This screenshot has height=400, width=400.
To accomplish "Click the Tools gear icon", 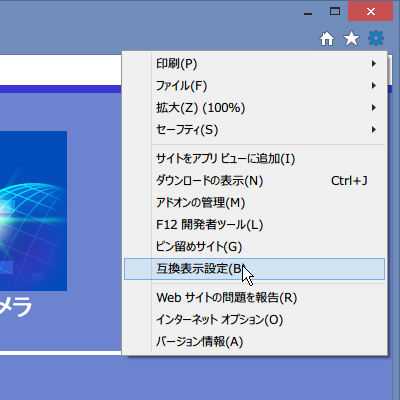I will tap(376, 38).
